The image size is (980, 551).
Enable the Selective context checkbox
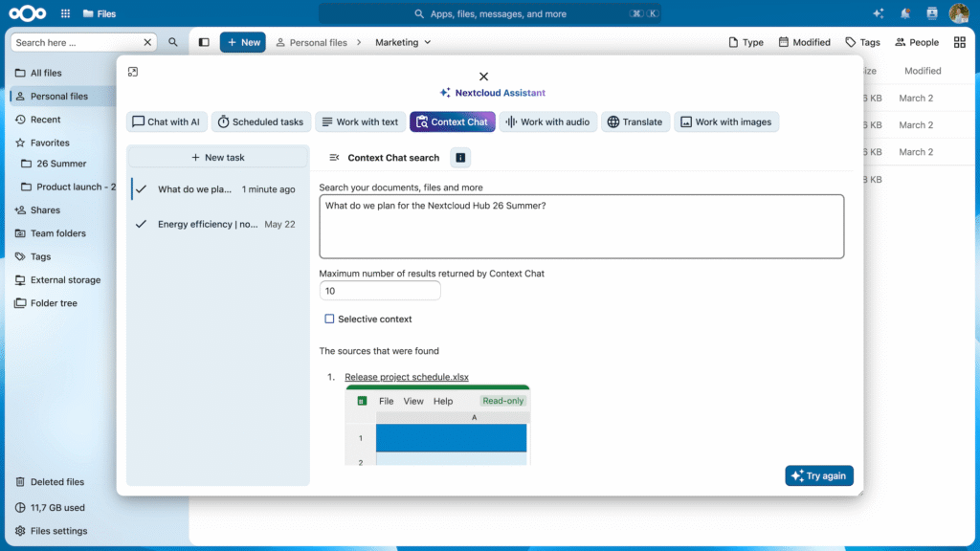(329, 319)
